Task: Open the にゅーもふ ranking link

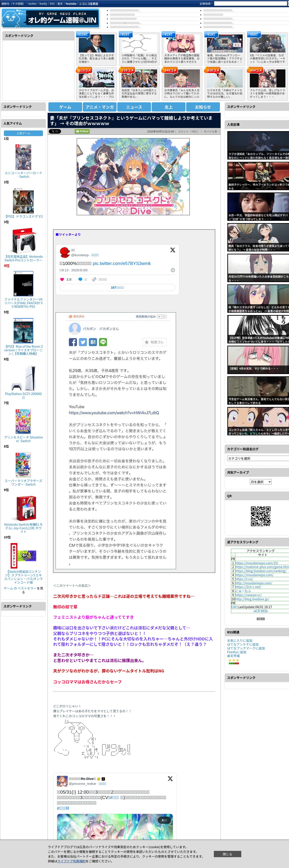Action: click(243, 591)
